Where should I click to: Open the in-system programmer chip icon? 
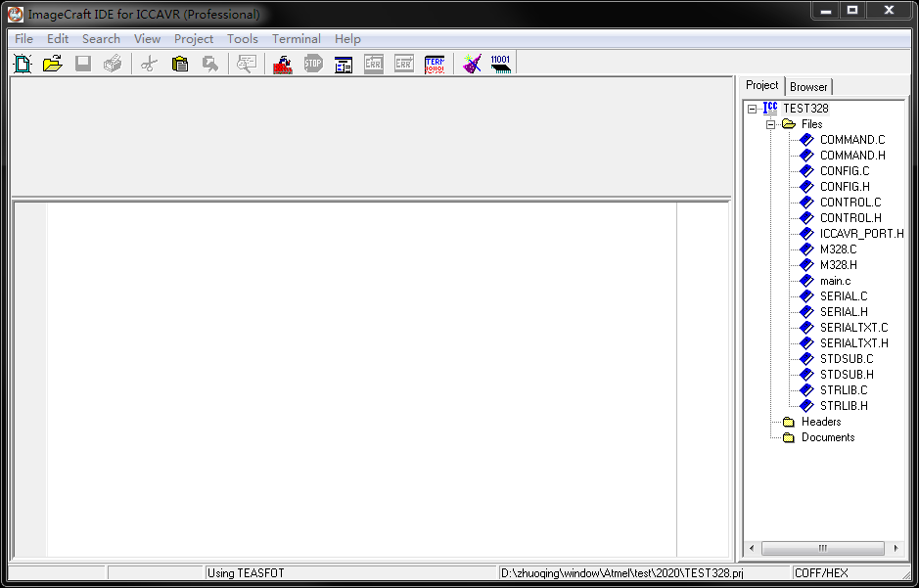tap(501, 63)
